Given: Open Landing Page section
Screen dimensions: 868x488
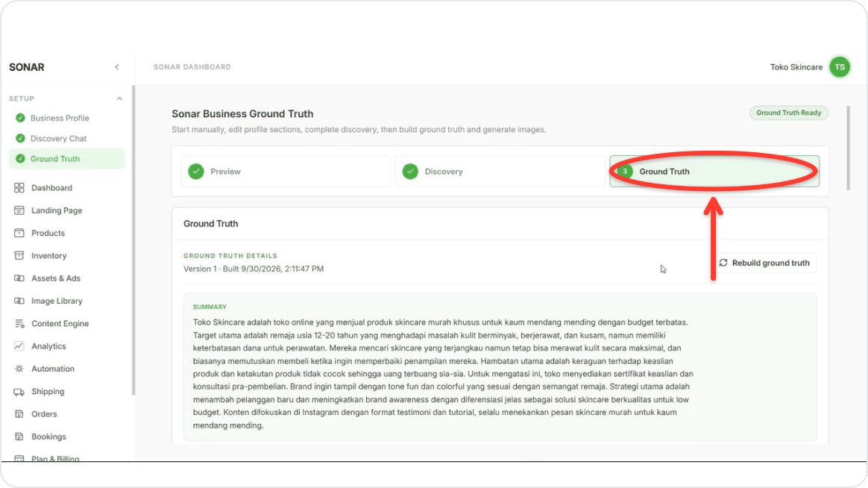Looking at the screenshot, I should point(57,210).
